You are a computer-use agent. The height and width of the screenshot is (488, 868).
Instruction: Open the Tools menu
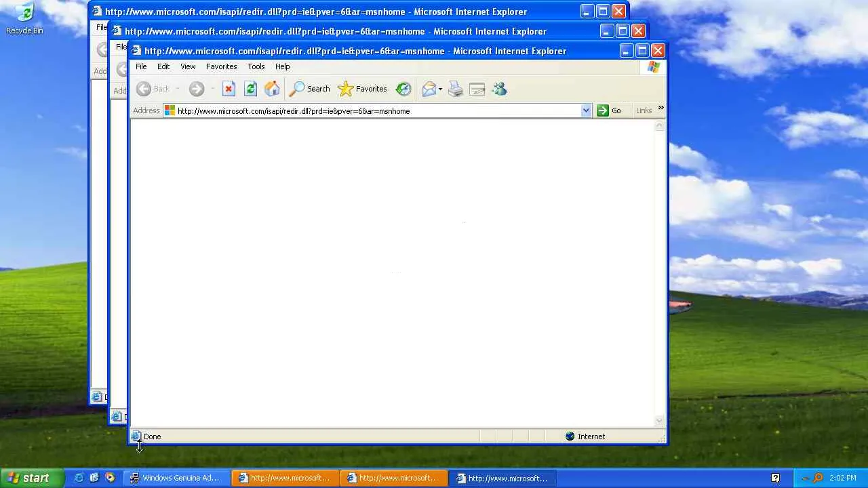point(256,66)
